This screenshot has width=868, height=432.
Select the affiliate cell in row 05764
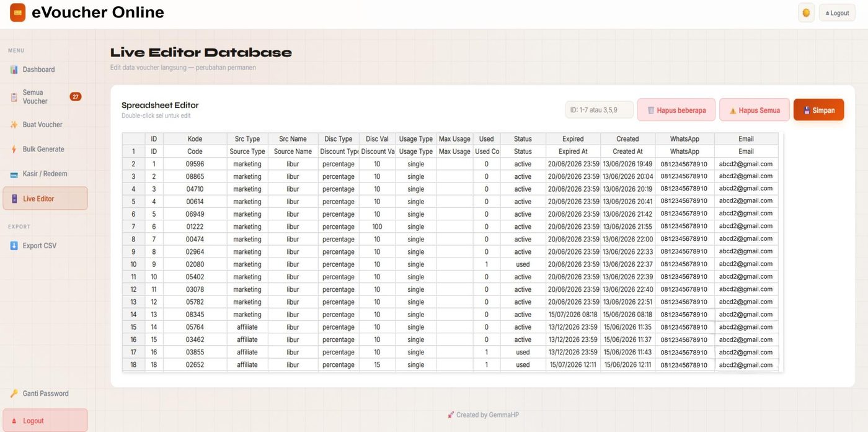(x=247, y=327)
